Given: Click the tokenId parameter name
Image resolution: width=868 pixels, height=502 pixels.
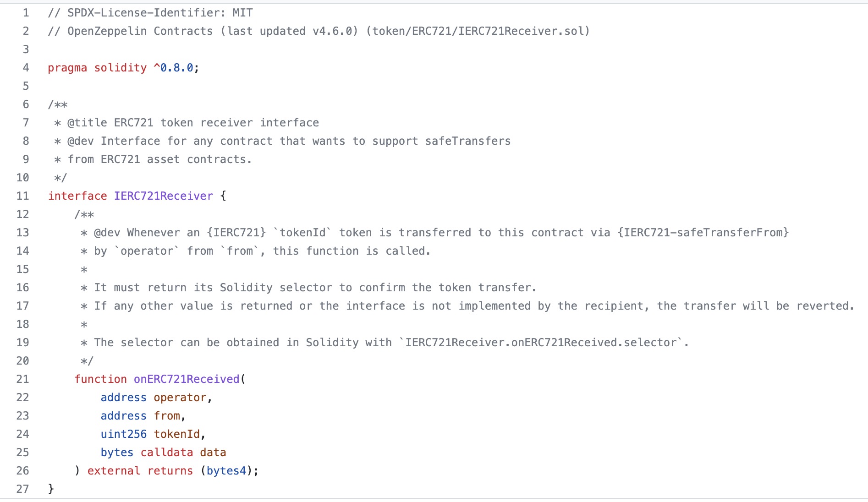Looking at the screenshot, I should point(177,434).
